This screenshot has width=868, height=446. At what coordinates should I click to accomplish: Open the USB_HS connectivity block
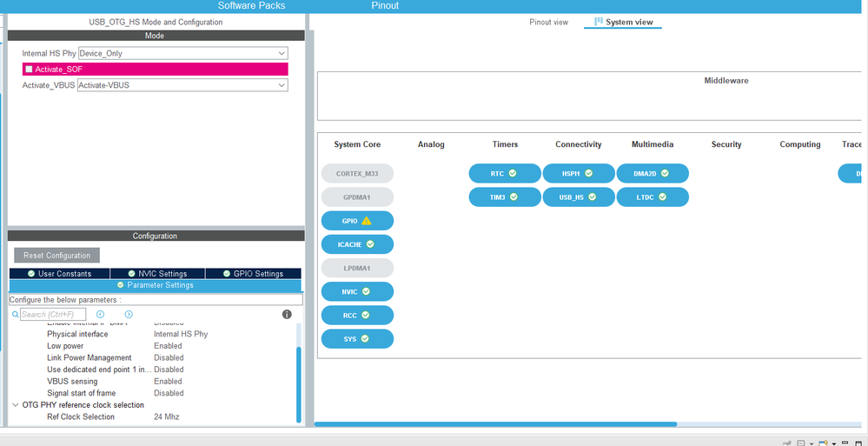[x=579, y=197]
